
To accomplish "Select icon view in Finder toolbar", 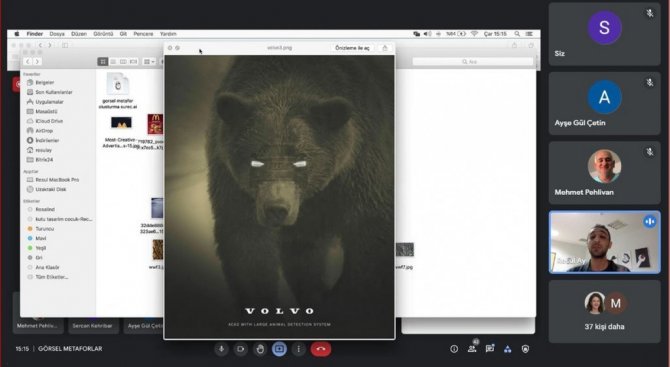I will (103, 62).
